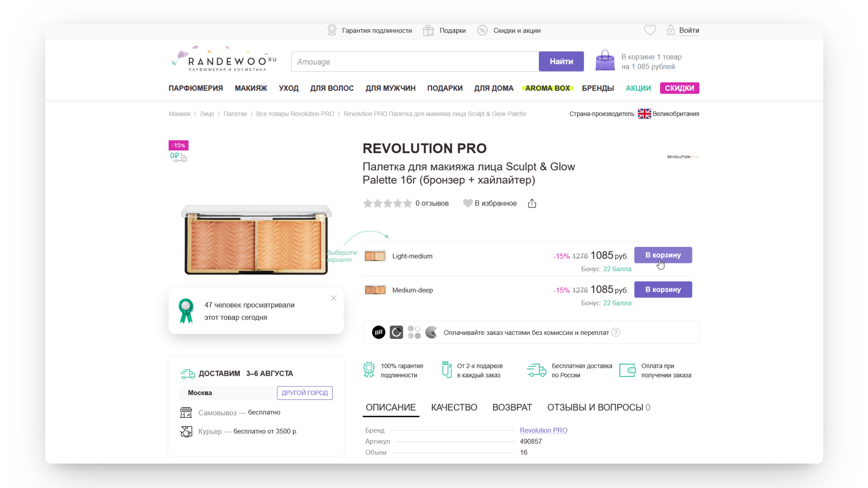Rate the product using the star rating
868x488 pixels.
coord(387,203)
